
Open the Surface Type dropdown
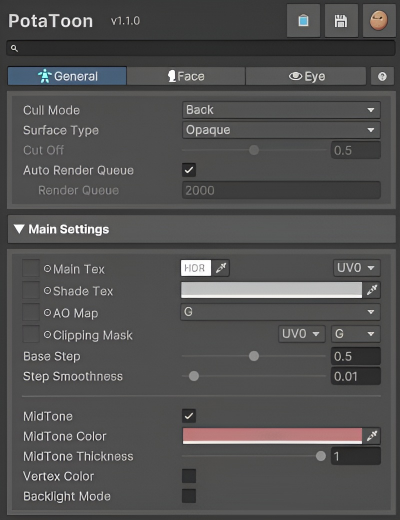tap(281, 130)
